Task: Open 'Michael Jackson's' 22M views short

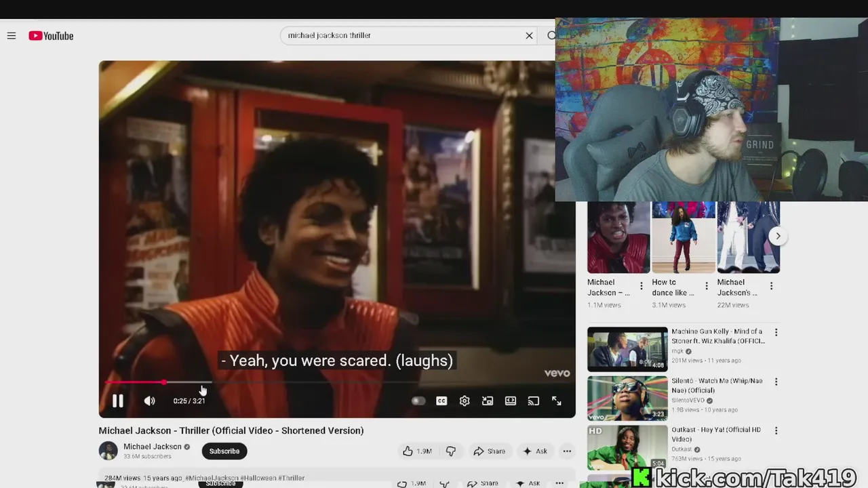Action: (x=749, y=237)
